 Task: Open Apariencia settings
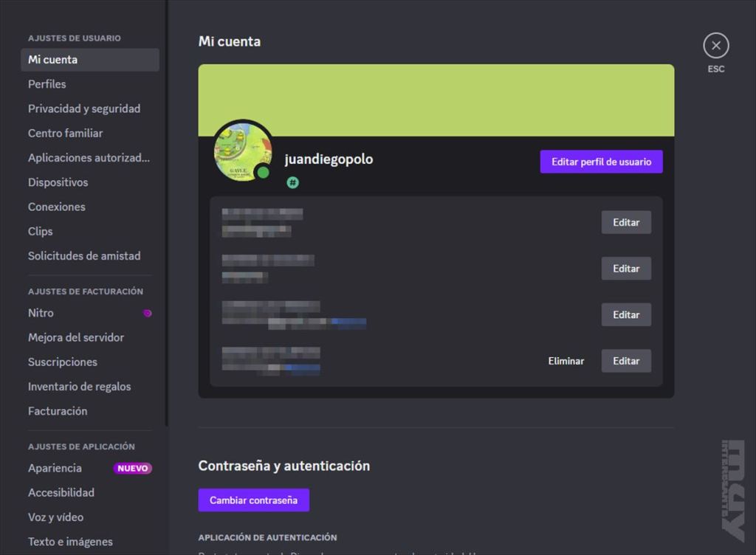click(90, 468)
